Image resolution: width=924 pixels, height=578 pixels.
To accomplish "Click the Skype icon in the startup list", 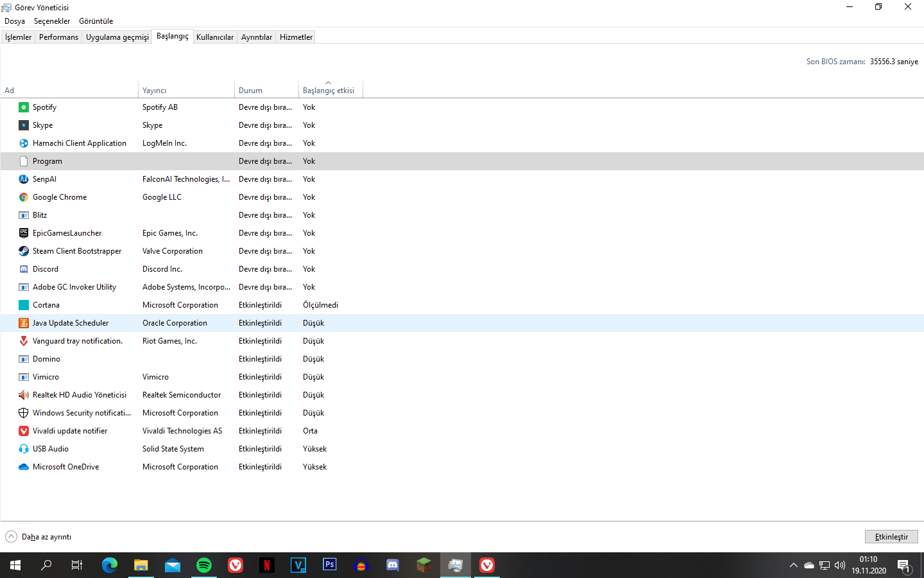I will tap(24, 125).
